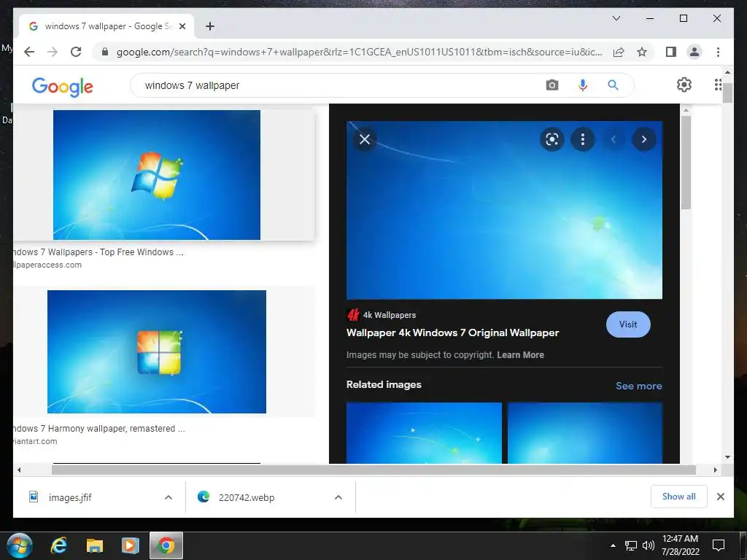The width and height of the screenshot is (747, 560).
Task: Click Harmony wallpaper, remastered caption
Action: [99, 428]
